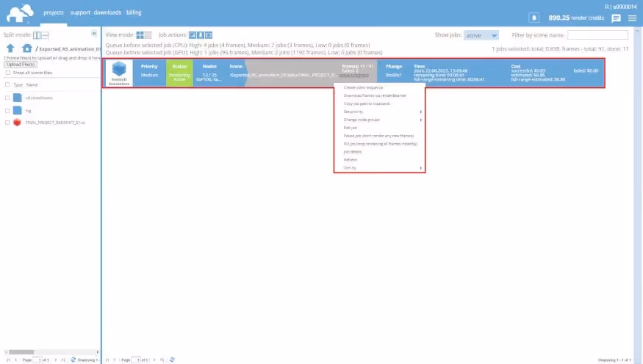Click the Redshift file type icon
The width and height of the screenshot is (643, 364).
point(17,123)
